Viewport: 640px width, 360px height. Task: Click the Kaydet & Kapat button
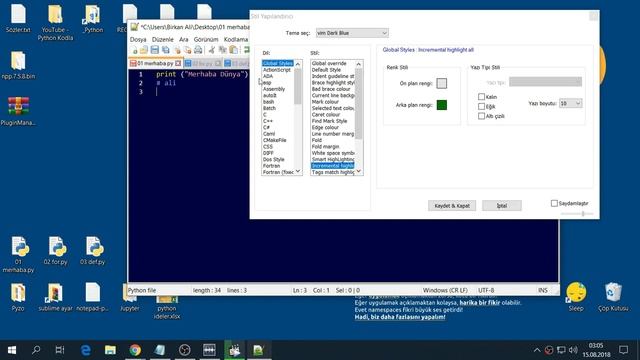click(x=452, y=205)
